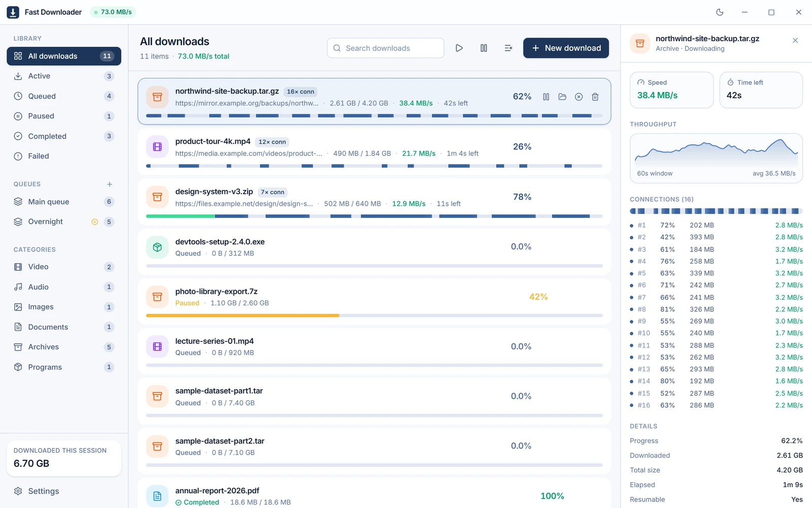This screenshot has height=508, width=812.
Task: Click the product-tour-4k.mp4 video file icon
Action: pos(157,147)
